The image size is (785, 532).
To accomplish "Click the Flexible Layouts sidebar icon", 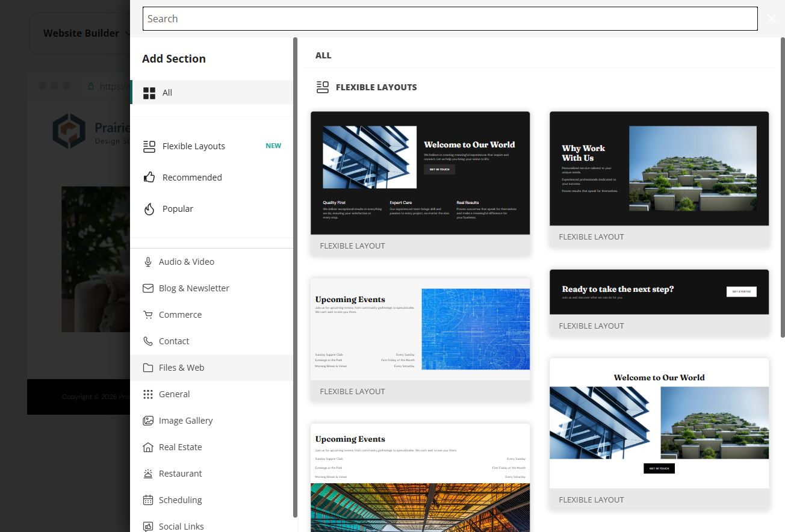I will tap(149, 146).
